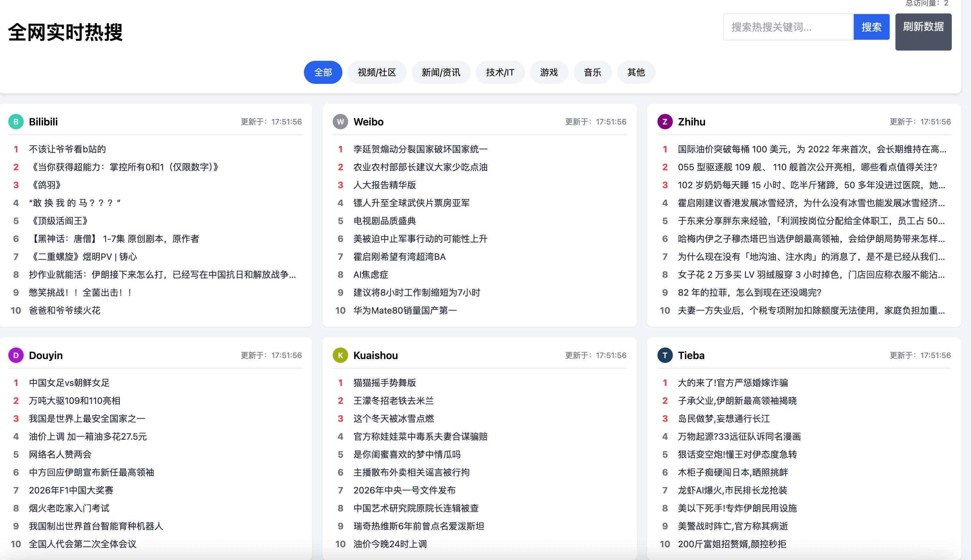Open Bilibili item 不该让爷爷看b站的
The height and width of the screenshot is (560, 971).
(67, 149)
